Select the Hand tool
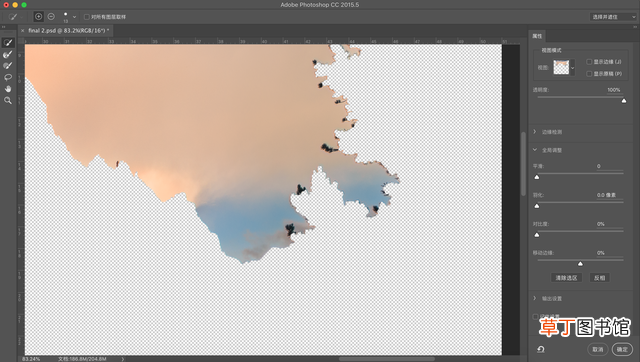 tap(8, 89)
